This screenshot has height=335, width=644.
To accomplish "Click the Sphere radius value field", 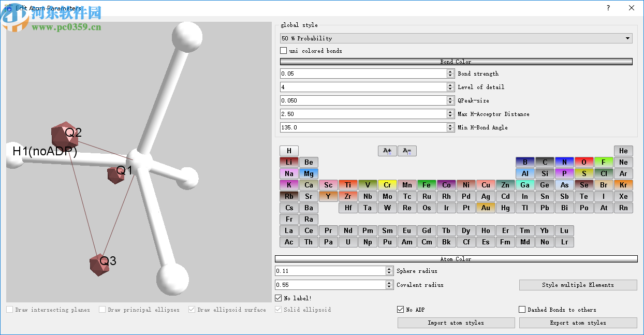I will click(330, 271).
